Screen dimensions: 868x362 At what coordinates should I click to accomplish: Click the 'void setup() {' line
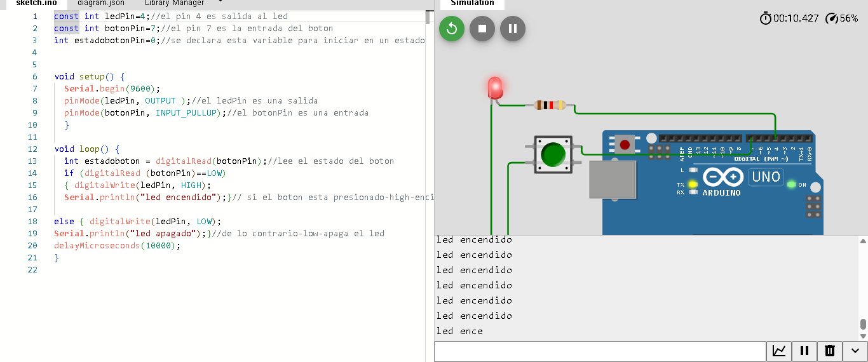(x=90, y=76)
